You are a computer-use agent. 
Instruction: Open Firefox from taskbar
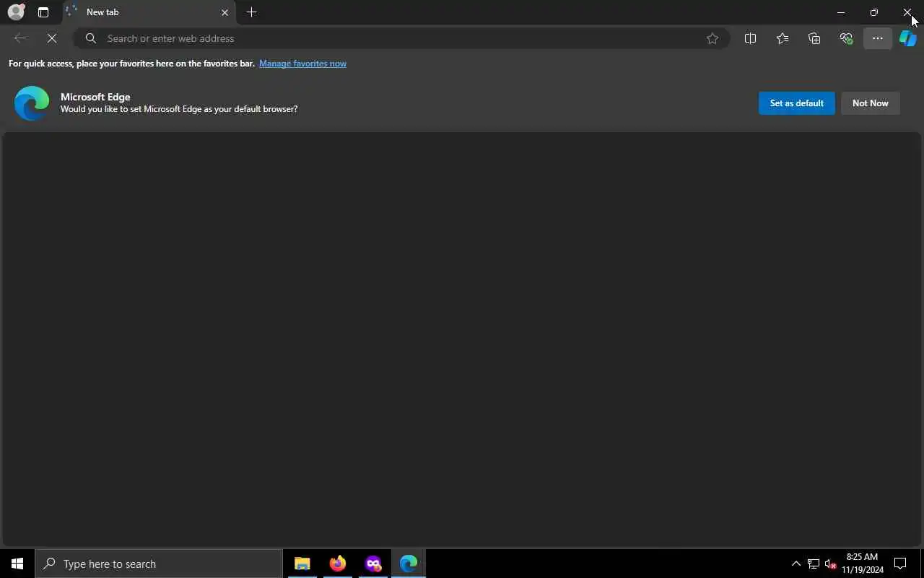tap(337, 564)
